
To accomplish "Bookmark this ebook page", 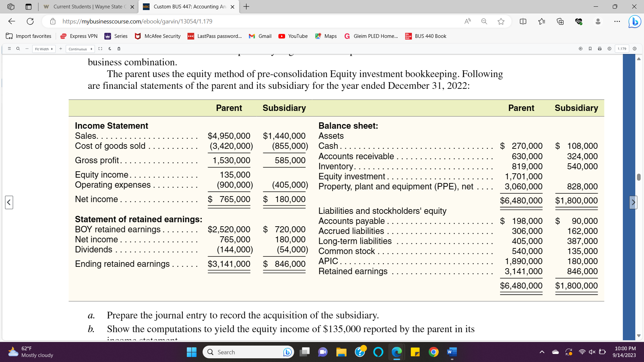I will pos(590,49).
